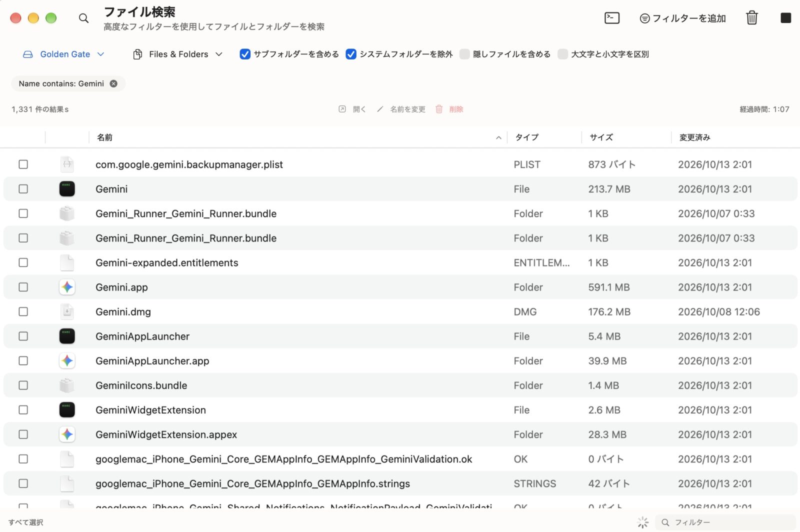The image size is (800, 532).
Task: Select the checkbox for Gemini.app row
Action: [23, 287]
